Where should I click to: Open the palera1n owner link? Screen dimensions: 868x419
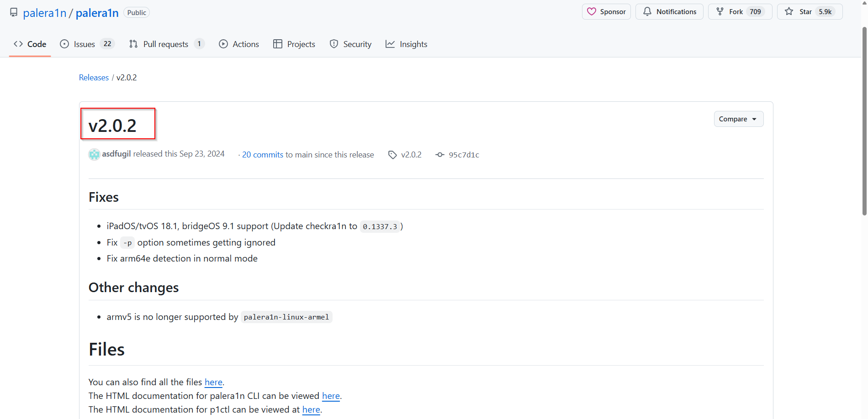(45, 13)
